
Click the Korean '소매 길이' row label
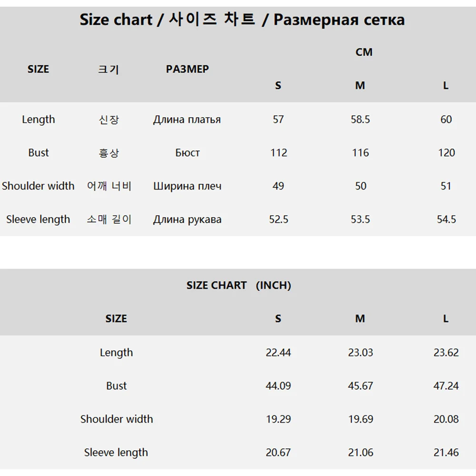109,219
